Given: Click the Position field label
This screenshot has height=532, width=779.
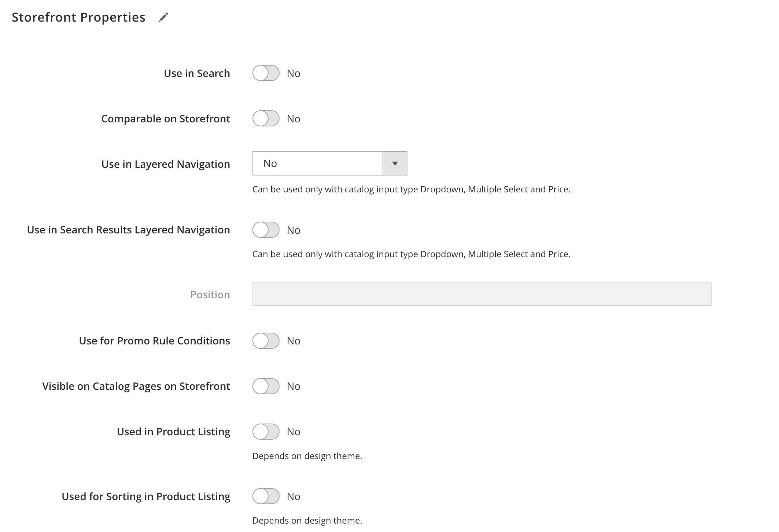Looking at the screenshot, I should coord(210,295).
